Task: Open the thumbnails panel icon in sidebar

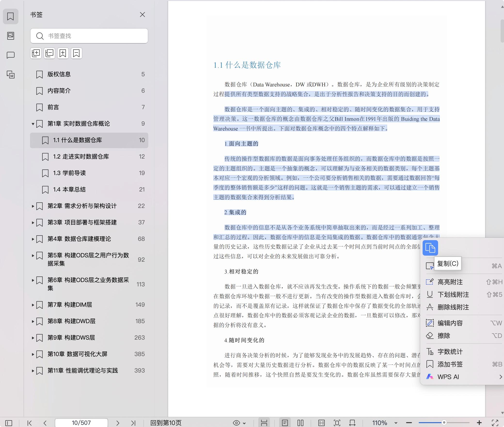Action: [10, 36]
